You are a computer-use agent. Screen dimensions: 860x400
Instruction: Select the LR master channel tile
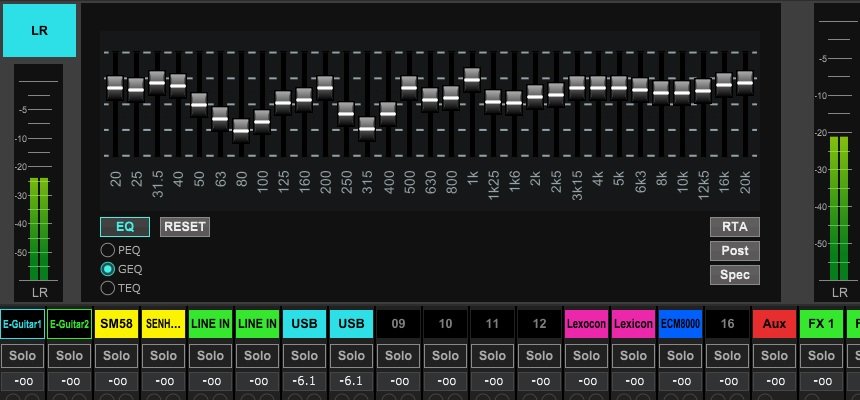coord(39,30)
